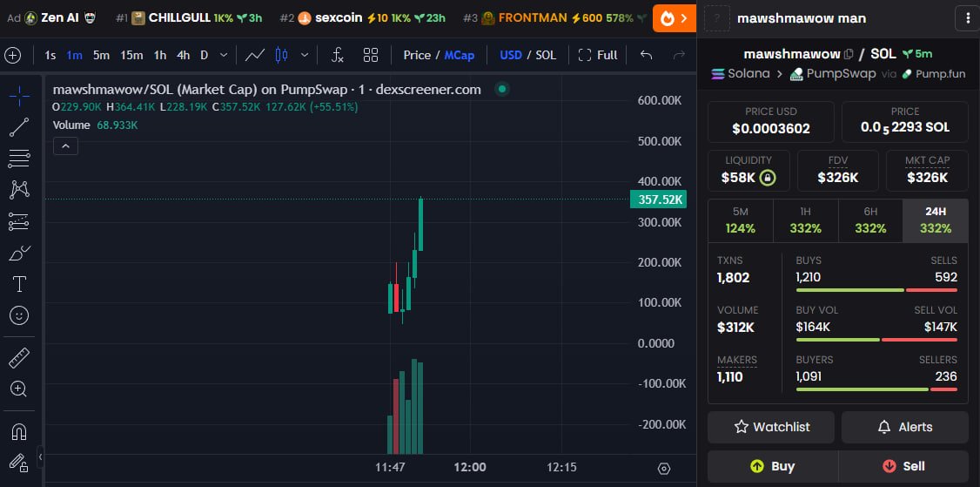
Task: Click the liquidity lock icon
Action: (768, 179)
